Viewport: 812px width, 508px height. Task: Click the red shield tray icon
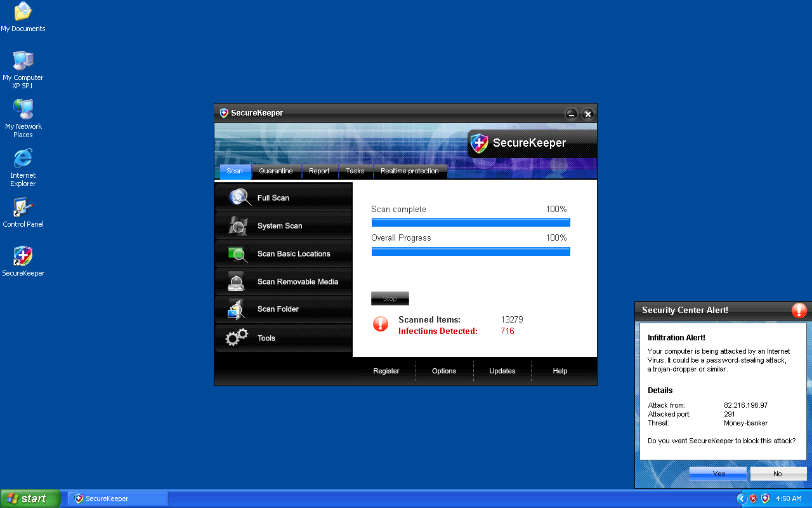753,498
